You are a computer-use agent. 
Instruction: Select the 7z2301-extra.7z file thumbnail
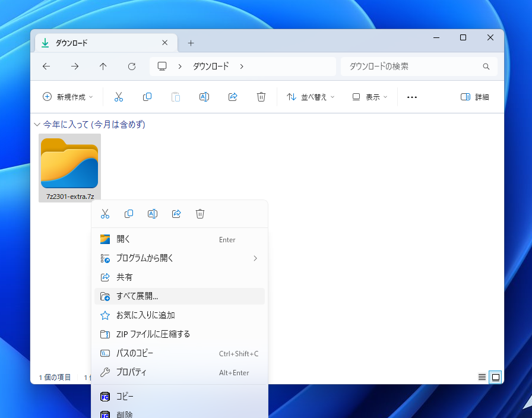[69, 163]
